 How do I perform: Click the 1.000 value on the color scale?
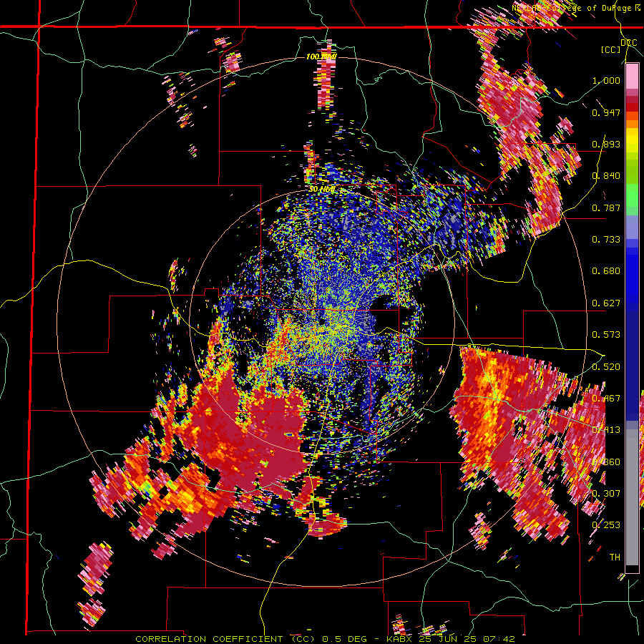(x=606, y=80)
